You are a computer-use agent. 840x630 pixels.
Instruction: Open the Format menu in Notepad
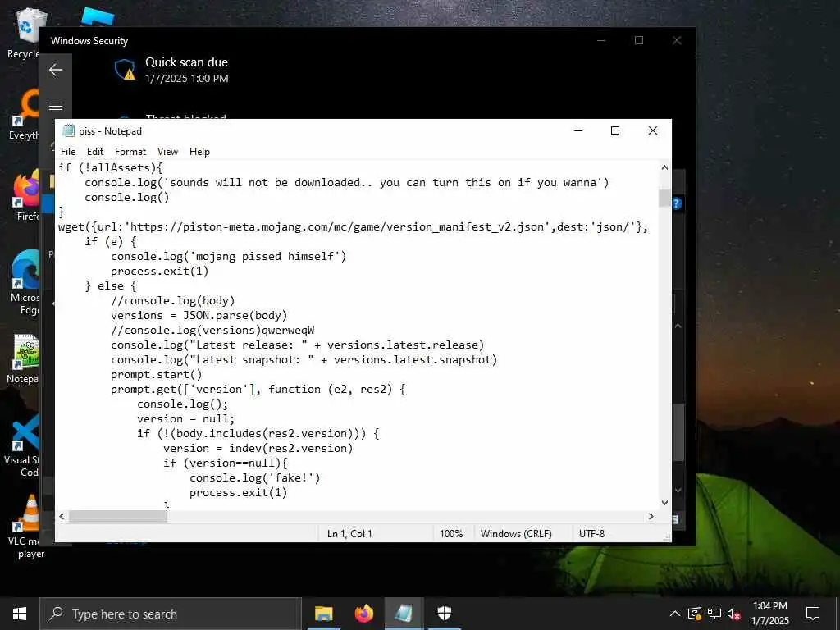pos(130,152)
